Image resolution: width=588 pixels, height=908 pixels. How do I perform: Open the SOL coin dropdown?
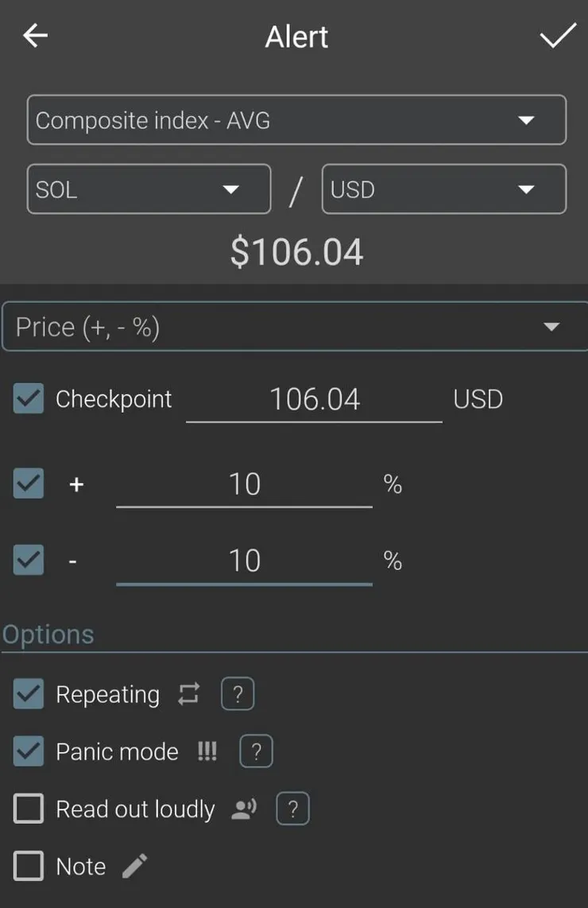click(149, 189)
